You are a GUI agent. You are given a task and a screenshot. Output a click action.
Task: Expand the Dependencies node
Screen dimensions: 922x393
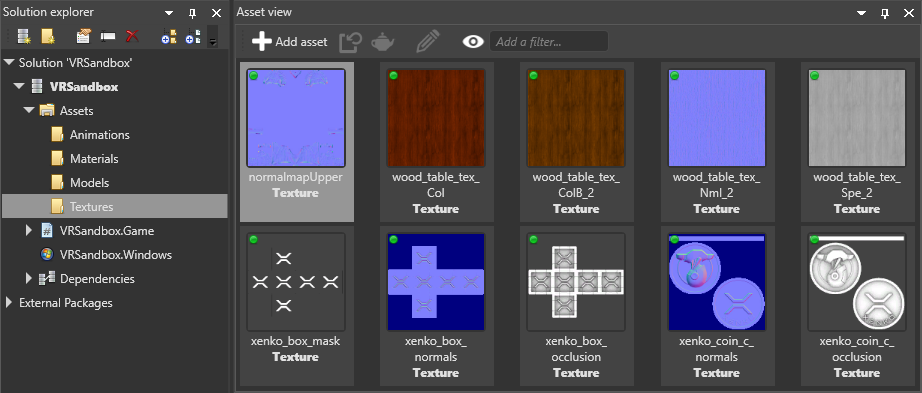point(29,278)
